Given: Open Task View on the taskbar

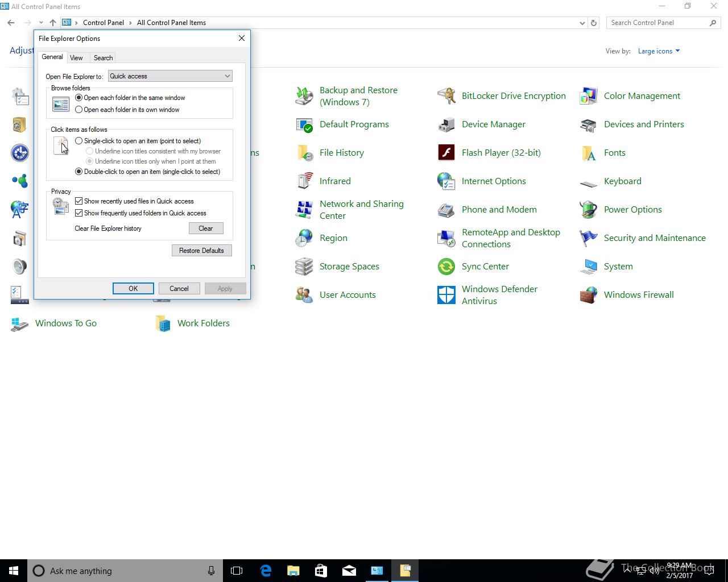Looking at the screenshot, I should click(x=237, y=571).
